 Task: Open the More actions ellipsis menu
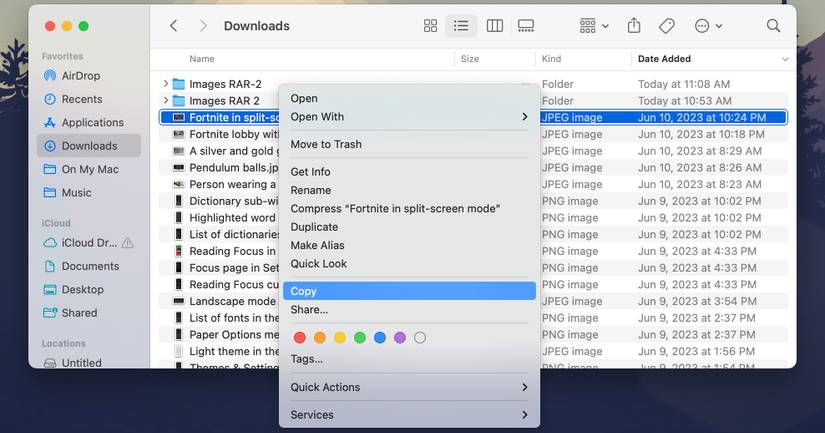707,26
